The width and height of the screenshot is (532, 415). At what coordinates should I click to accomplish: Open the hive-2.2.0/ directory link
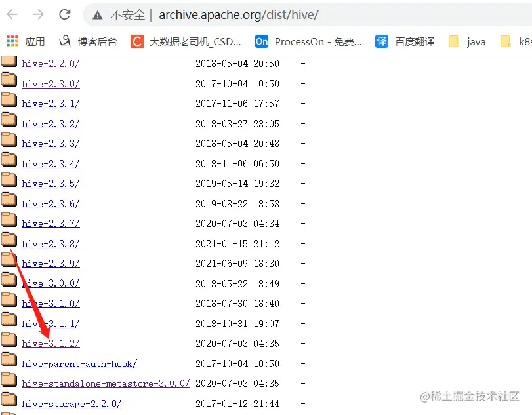(x=51, y=64)
